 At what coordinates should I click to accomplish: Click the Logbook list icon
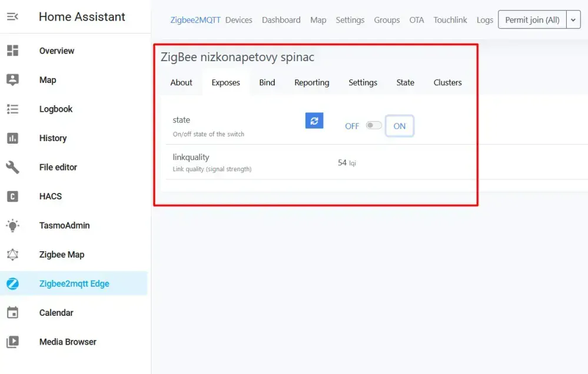[12, 109]
